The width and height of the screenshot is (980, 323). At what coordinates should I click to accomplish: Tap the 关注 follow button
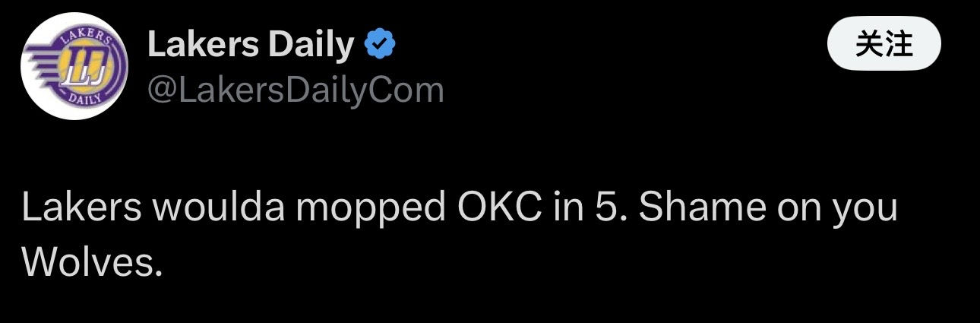[884, 46]
